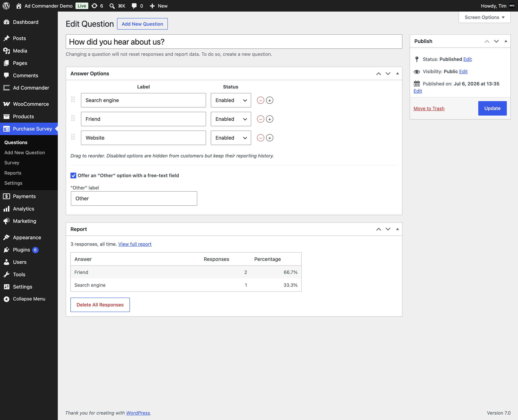Open the View full report link
This screenshot has height=420, width=518.
pos(135,244)
